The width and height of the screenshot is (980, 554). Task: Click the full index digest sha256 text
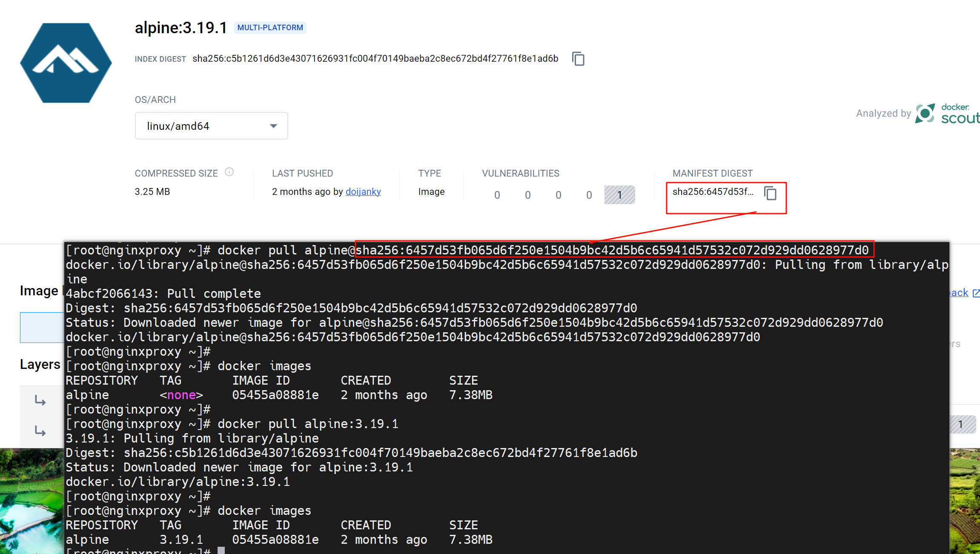[x=375, y=58]
